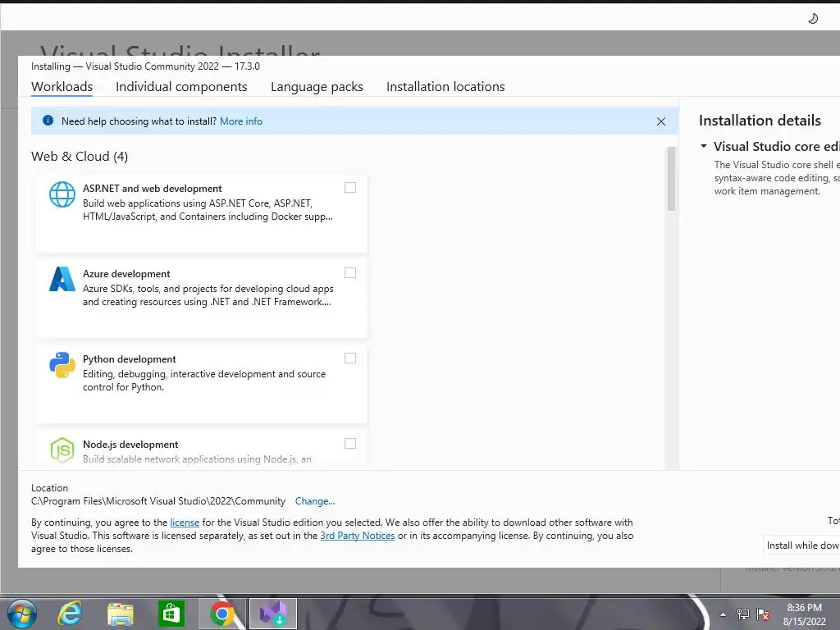This screenshot has width=840, height=630.
Task: Toggle dark mode moon icon
Action: 813,19
